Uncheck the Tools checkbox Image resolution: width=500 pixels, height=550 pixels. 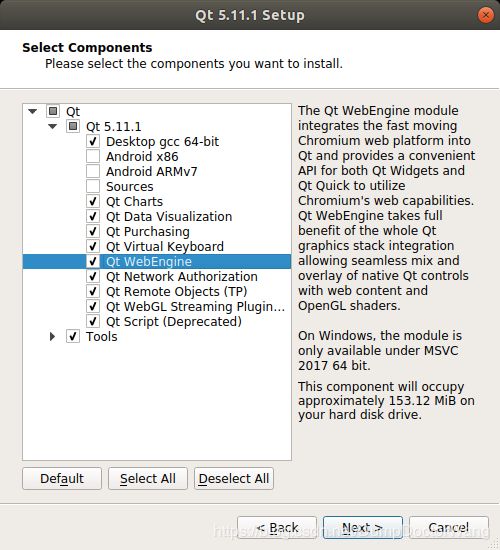tap(73, 336)
